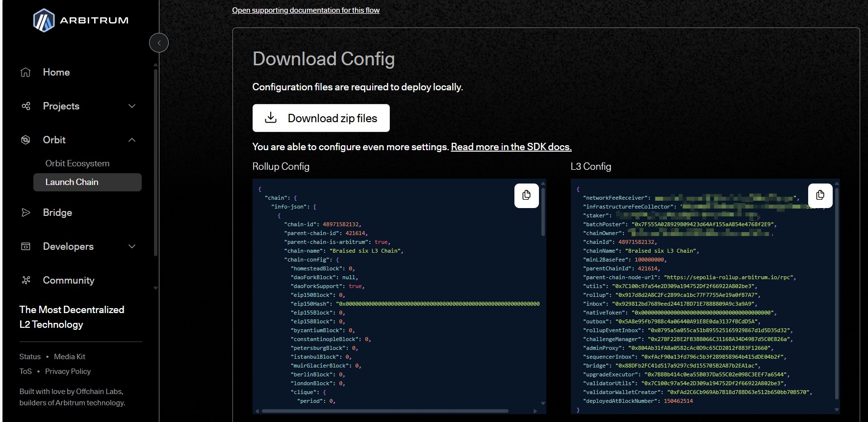The height and width of the screenshot is (422, 868).
Task: Click the "adminProxy" address line
Action: click(678, 348)
